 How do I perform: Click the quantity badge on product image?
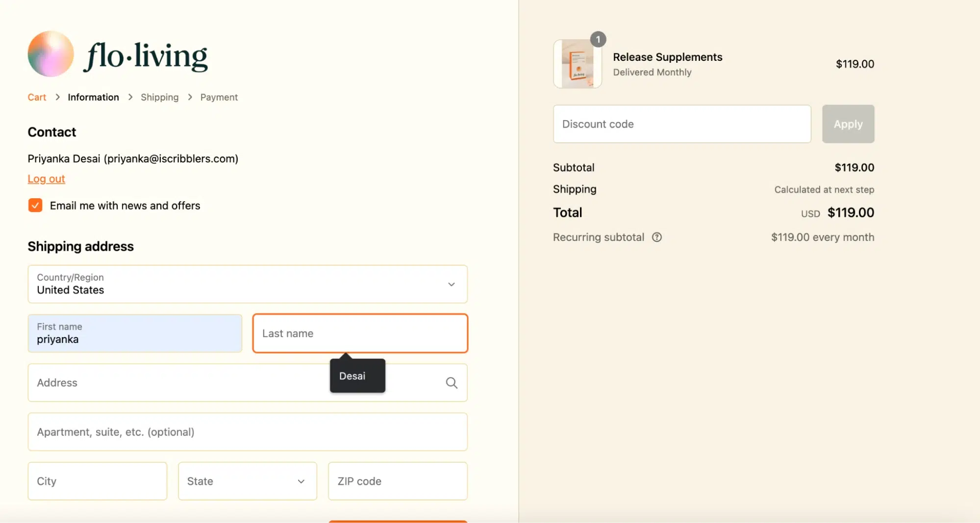[x=598, y=39]
